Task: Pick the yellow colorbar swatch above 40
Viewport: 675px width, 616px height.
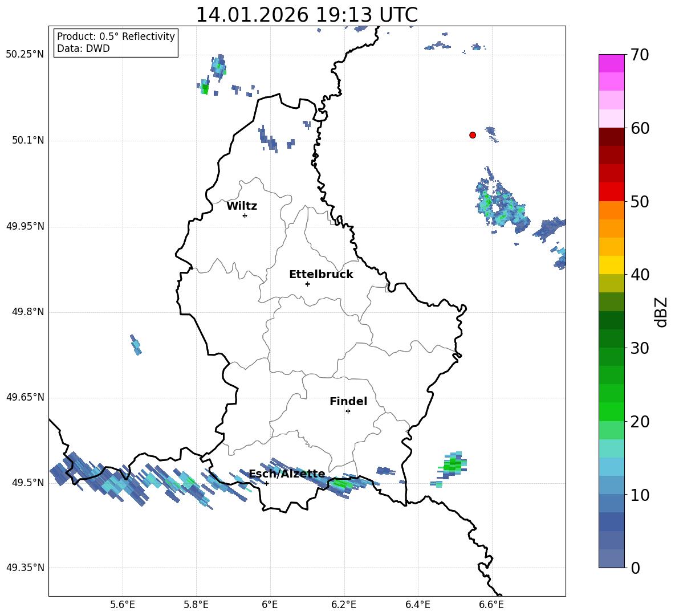Action: (x=612, y=265)
